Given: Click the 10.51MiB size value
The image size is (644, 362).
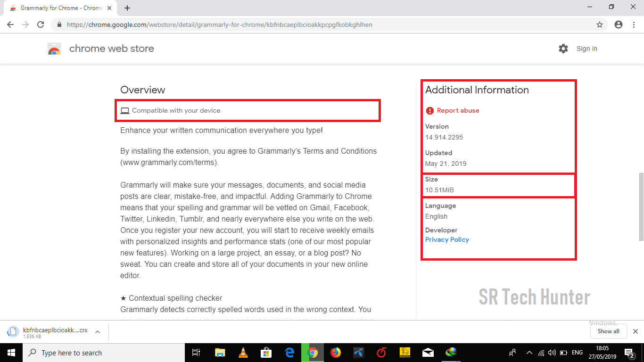Looking at the screenshot, I should pos(439,190).
